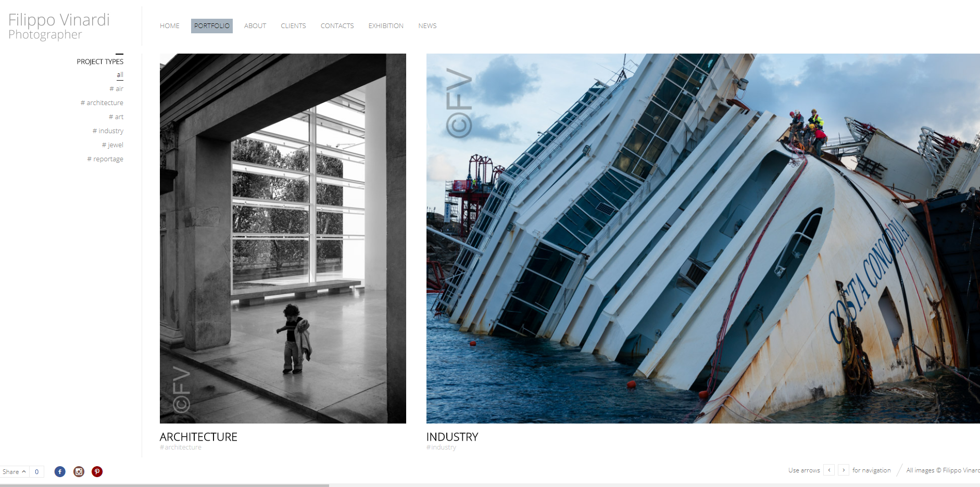Filter projects by # jewel

[x=112, y=145]
